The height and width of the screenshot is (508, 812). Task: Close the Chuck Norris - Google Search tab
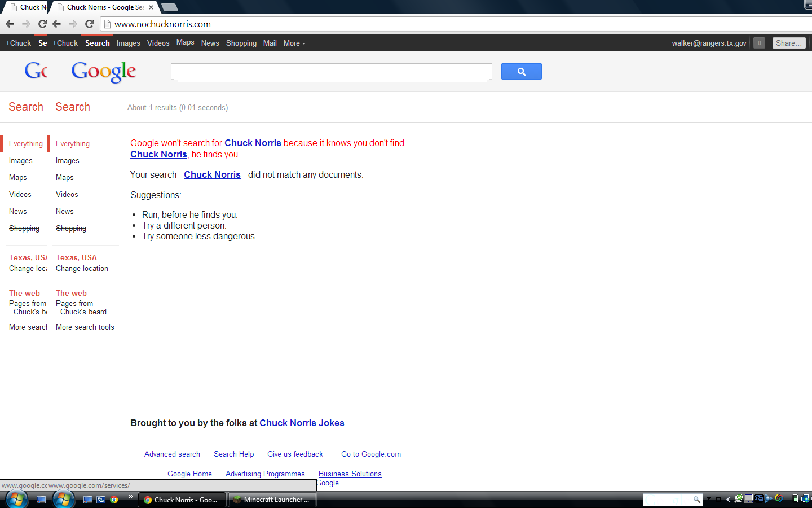[x=151, y=7]
